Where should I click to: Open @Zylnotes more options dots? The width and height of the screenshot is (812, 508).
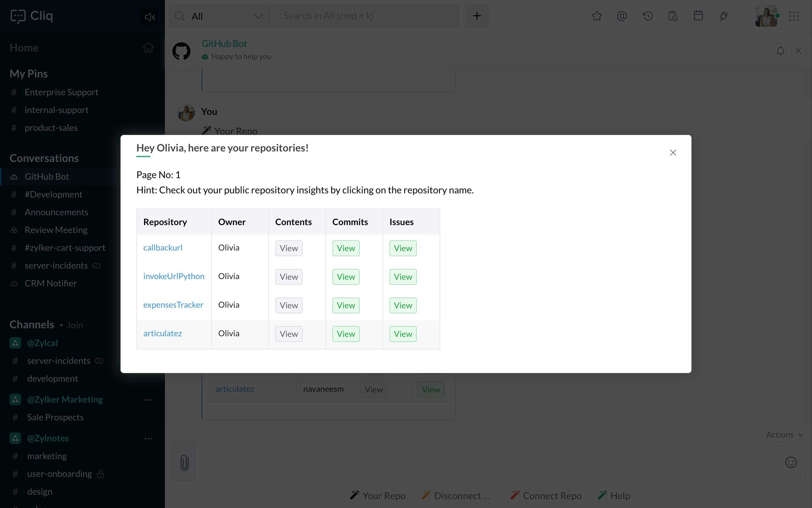148,438
